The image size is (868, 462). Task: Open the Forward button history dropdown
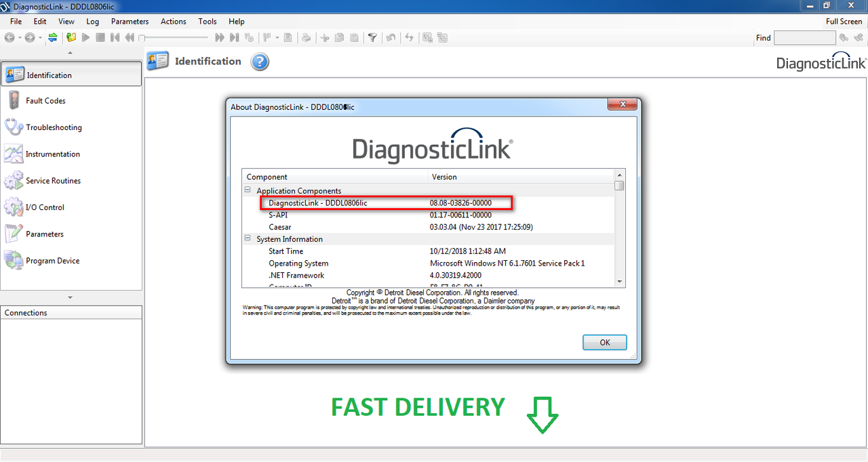(40, 37)
